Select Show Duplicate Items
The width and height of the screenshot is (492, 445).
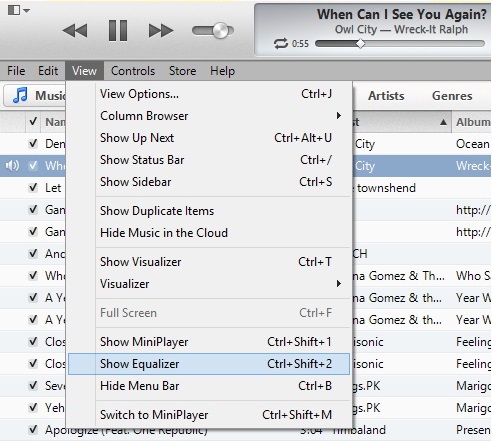click(209, 211)
